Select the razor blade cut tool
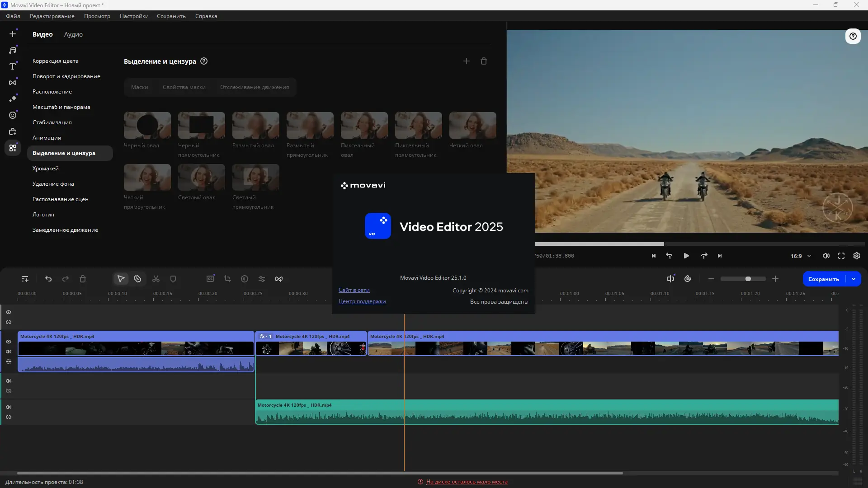 pos(137,279)
